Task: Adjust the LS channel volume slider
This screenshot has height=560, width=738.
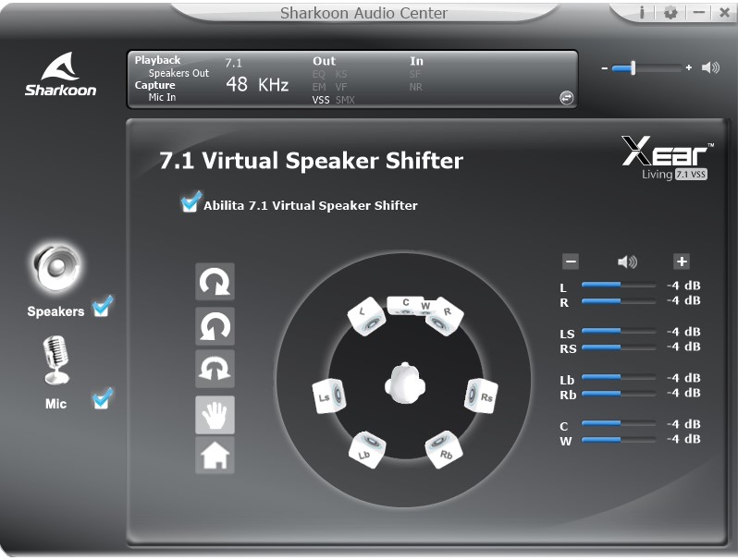Action: pos(619,332)
